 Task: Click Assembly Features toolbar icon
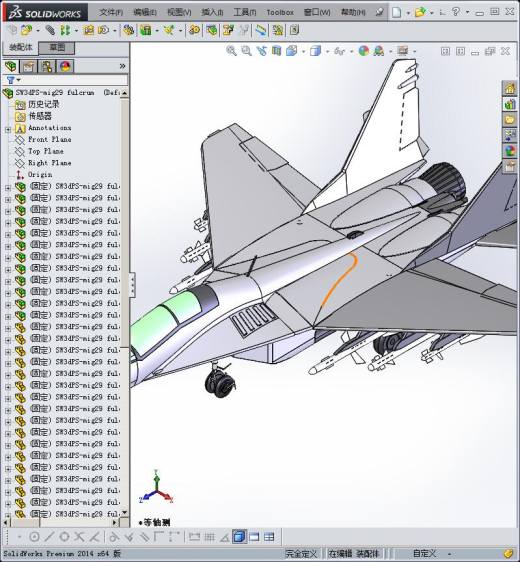click(146, 30)
